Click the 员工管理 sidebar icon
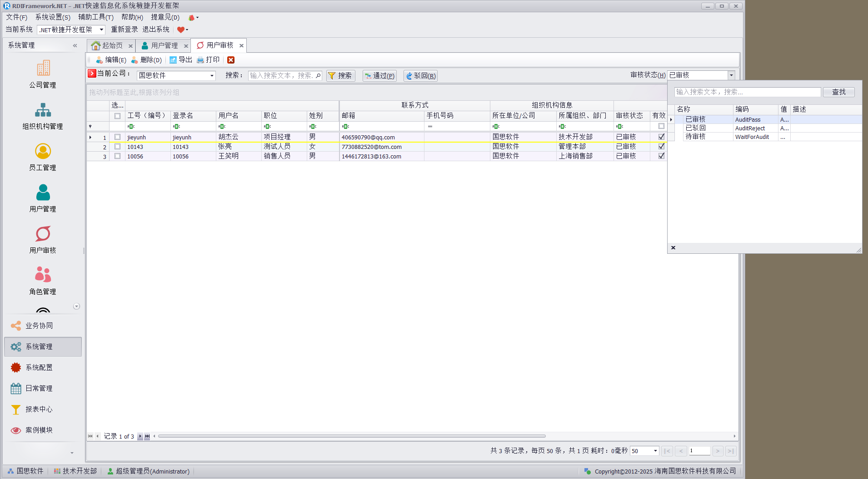Viewport: 868px width, 479px height. click(43, 151)
